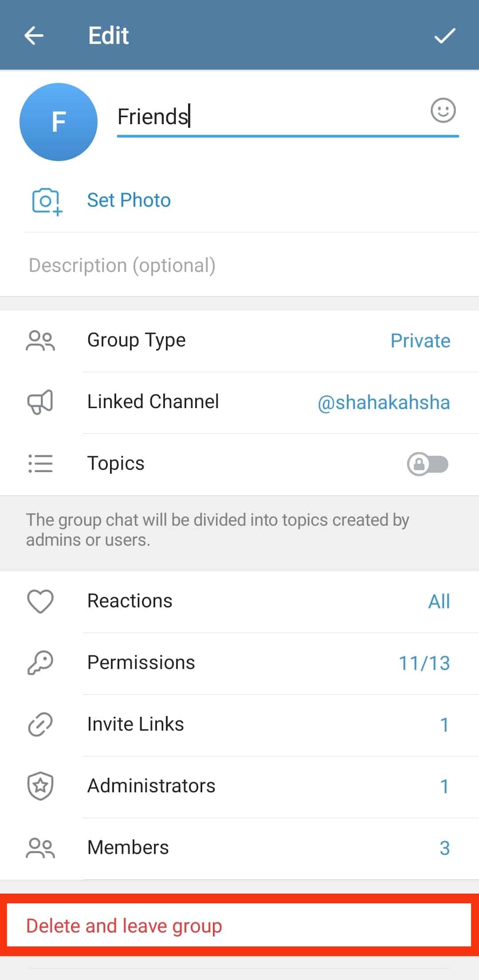Open linked channel @shahakahsha
Screen dimensions: 479x980
384,402
